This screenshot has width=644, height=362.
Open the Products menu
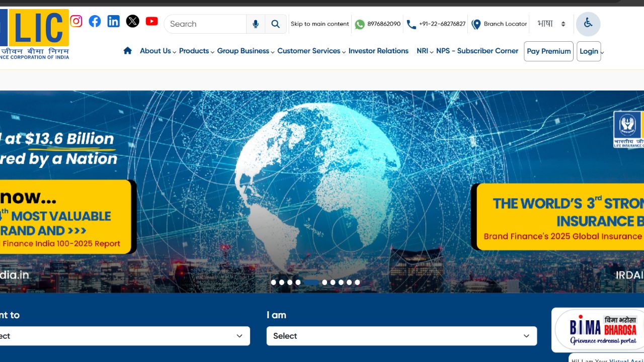196,51
